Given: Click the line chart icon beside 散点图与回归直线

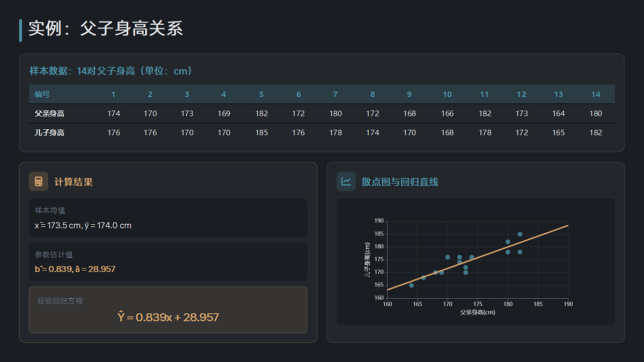Looking at the screenshot, I should point(346,181).
